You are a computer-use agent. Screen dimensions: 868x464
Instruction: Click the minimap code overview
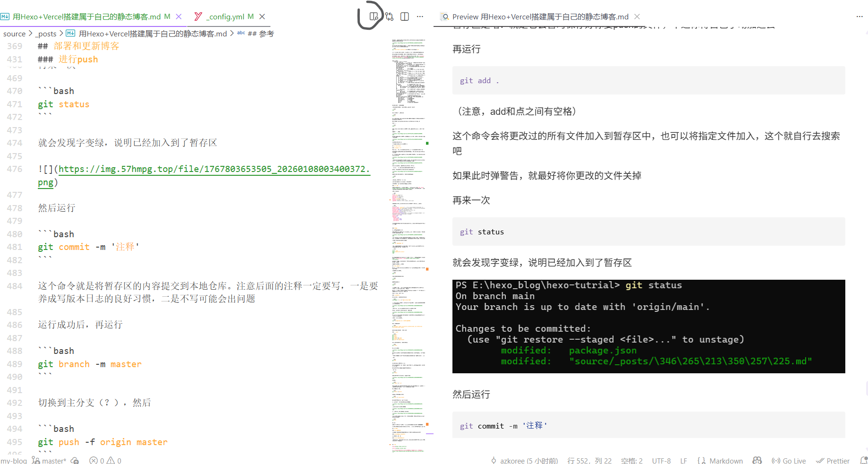click(408, 236)
